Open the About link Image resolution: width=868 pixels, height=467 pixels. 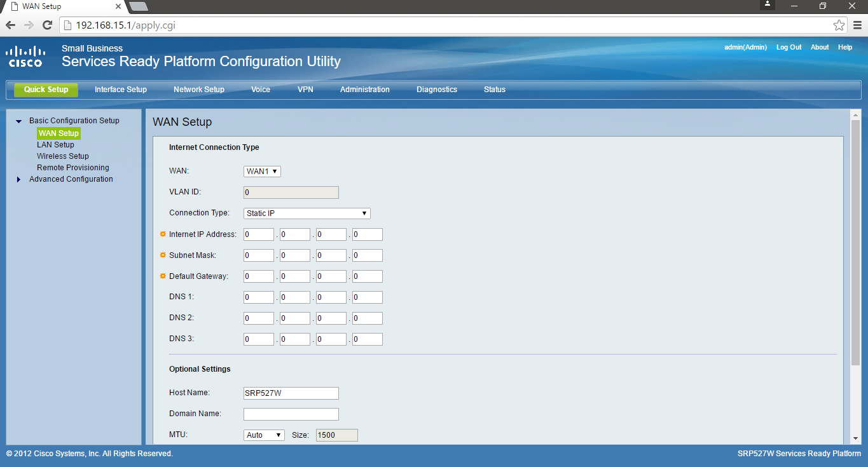[x=820, y=47]
